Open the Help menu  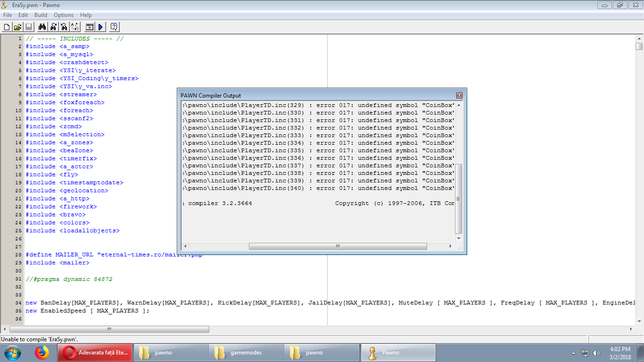tap(86, 15)
